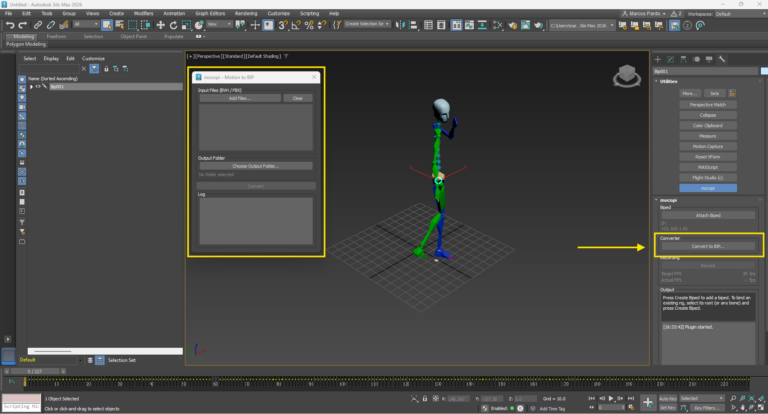The width and height of the screenshot is (768, 414).
Task: Toggle the Angle Snap button
Action: coord(296,25)
